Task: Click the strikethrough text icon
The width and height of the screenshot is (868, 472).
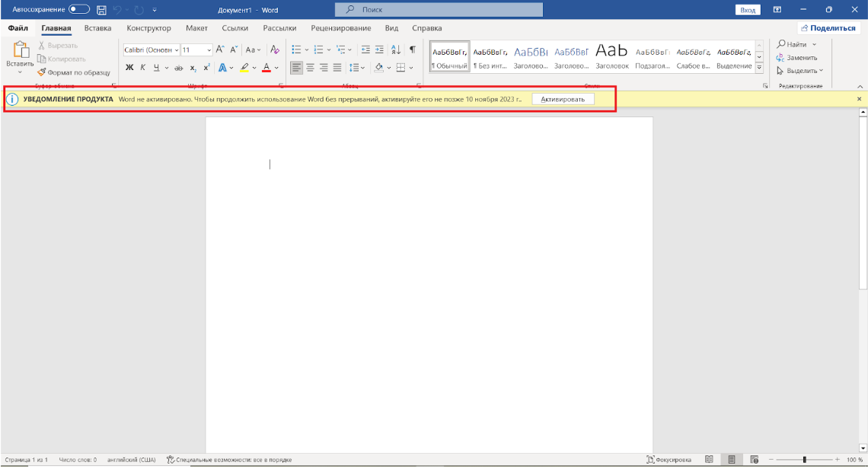Action: click(x=178, y=68)
